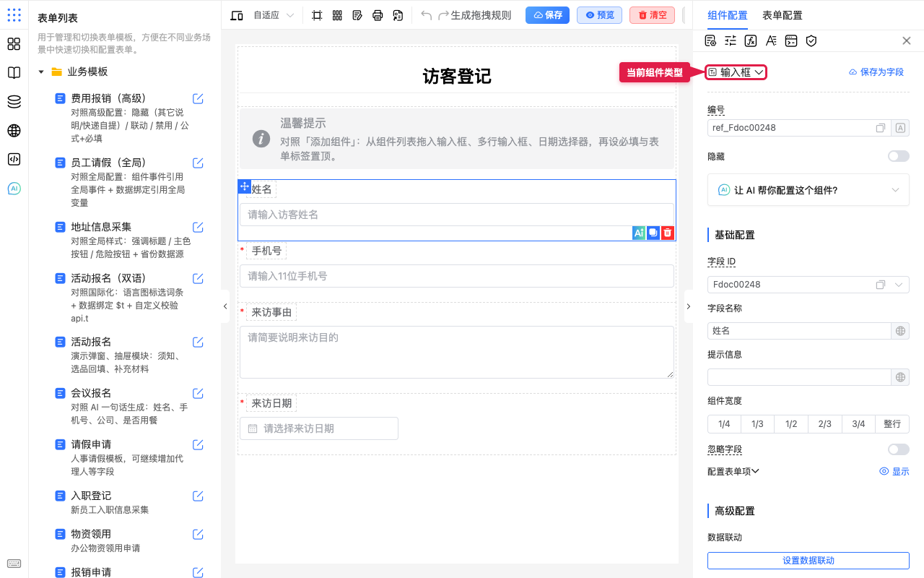Switch to the 表单配置 tab
The width and height of the screenshot is (924, 578).
pos(783,15)
